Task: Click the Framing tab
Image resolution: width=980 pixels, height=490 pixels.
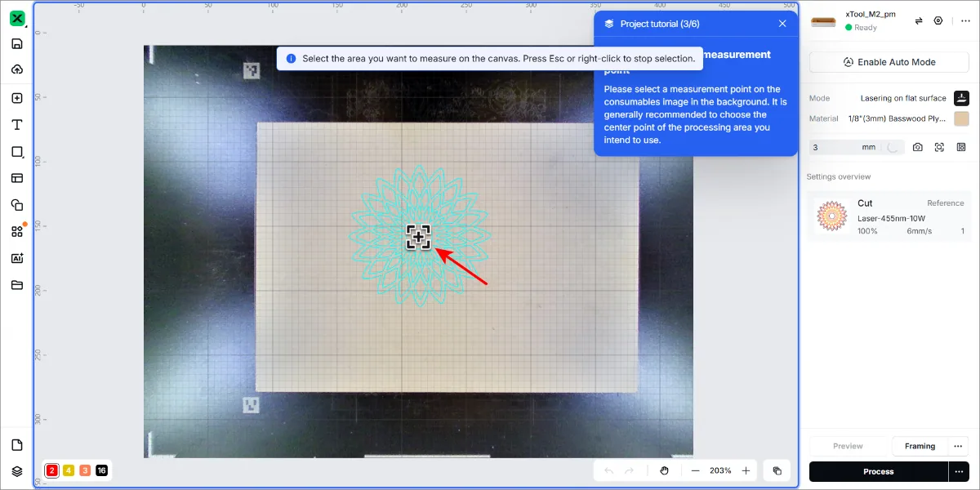Action: [920, 446]
